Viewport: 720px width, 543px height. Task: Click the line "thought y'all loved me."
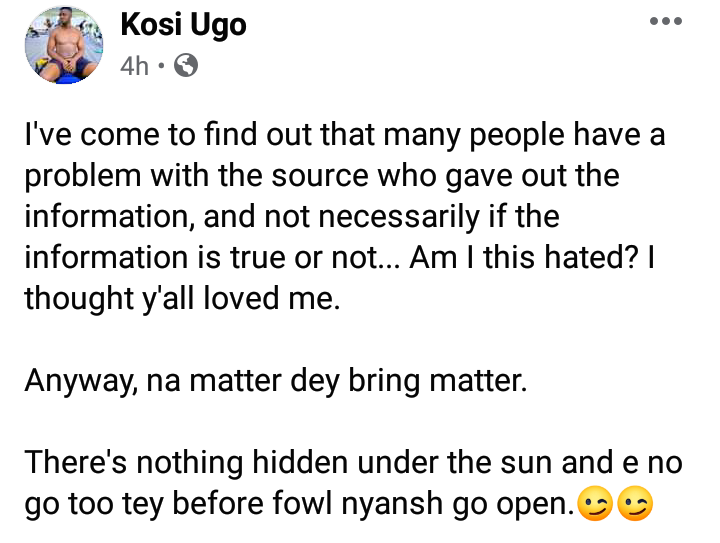(182, 298)
